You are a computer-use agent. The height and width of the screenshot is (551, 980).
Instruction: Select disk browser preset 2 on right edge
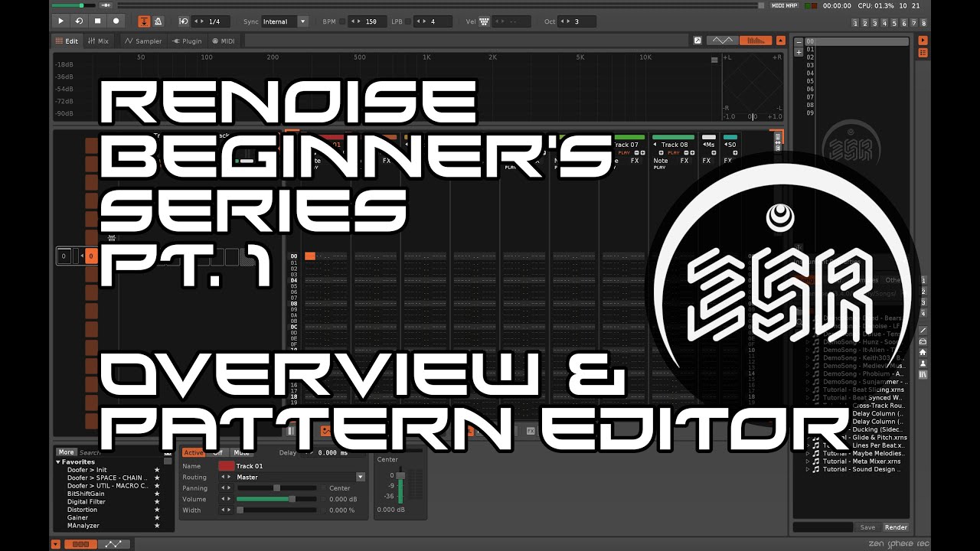tap(923, 292)
